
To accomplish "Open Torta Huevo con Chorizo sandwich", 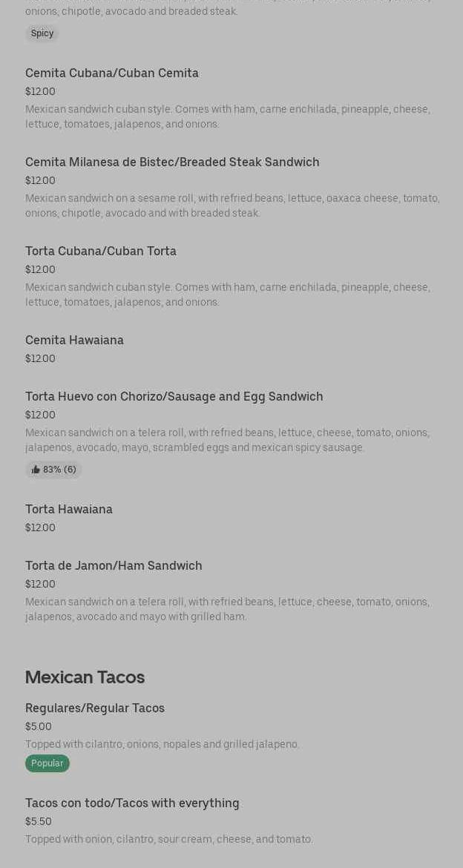I will (x=174, y=396).
